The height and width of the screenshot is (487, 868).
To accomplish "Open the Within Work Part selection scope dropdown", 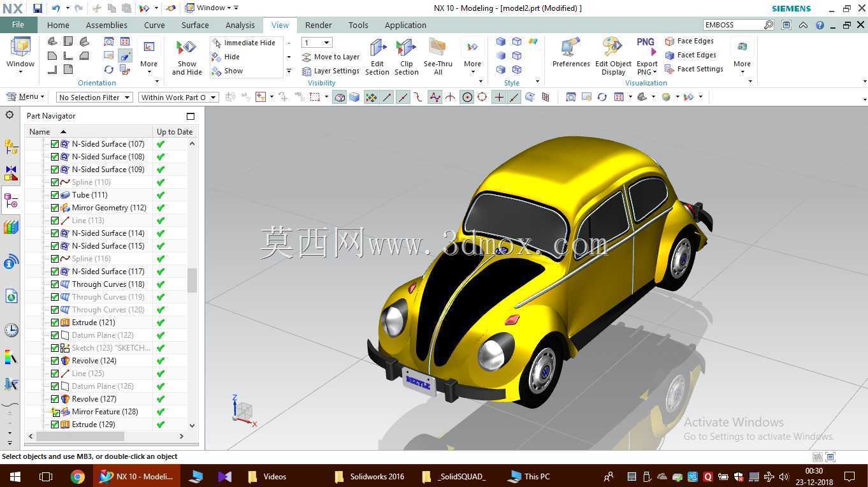I will [178, 97].
